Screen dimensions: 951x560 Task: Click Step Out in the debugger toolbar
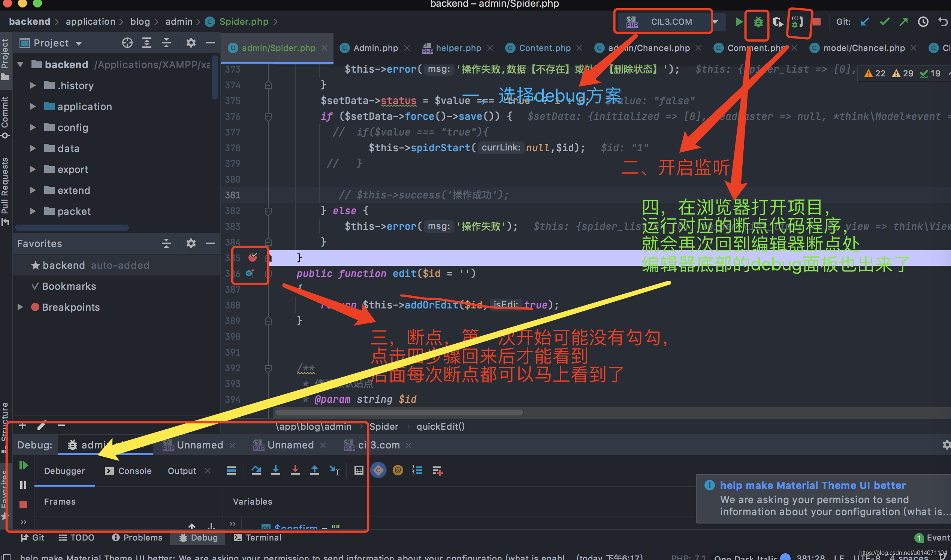[314, 470]
